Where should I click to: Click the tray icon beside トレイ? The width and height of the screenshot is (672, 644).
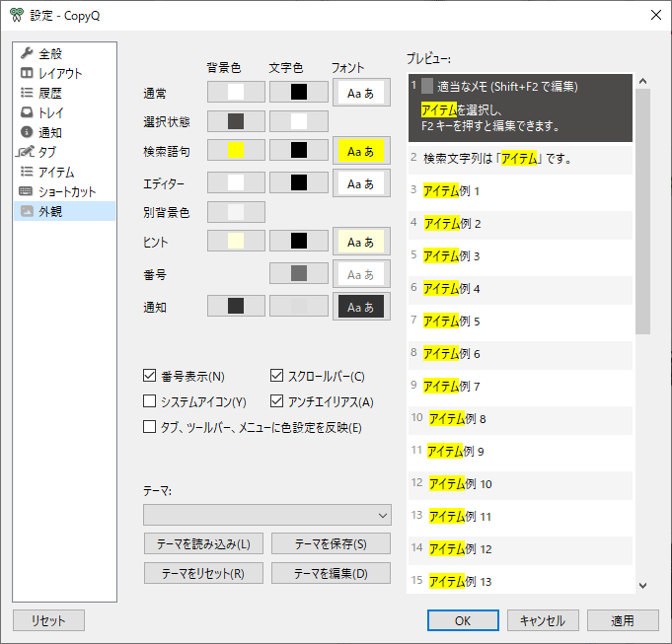click(x=27, y=112)
